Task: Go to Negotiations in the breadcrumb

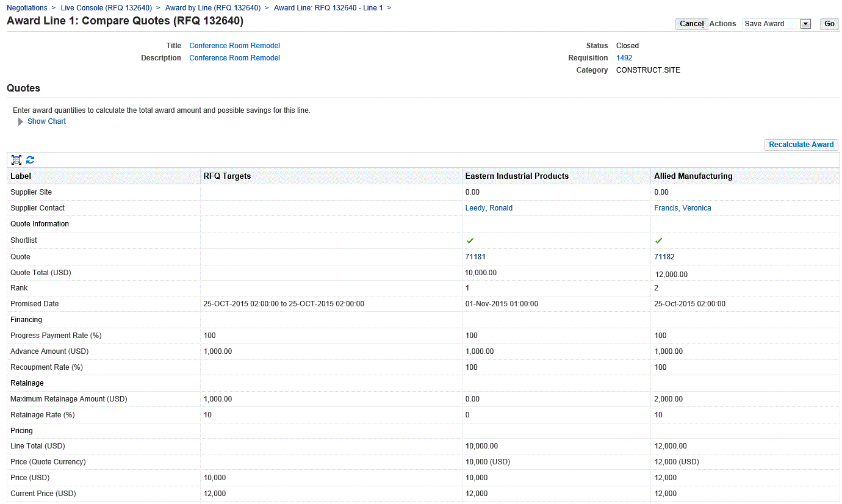Action: coord(27,8)
